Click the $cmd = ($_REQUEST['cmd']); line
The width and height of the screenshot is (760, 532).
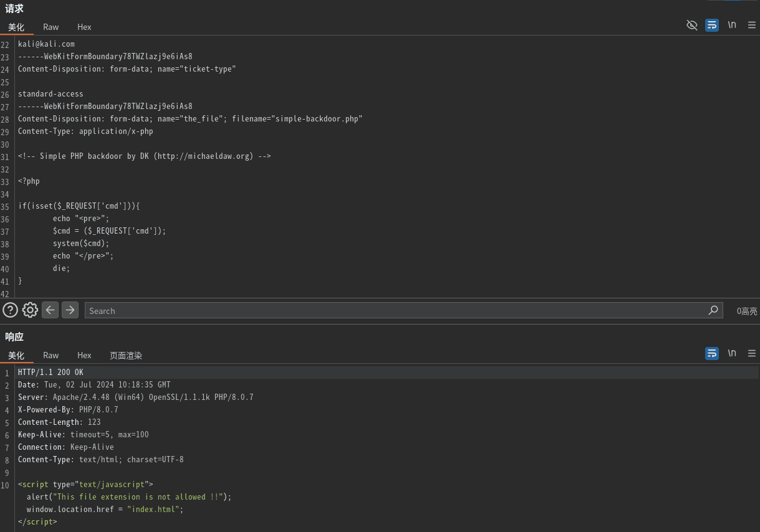(110, 231)
